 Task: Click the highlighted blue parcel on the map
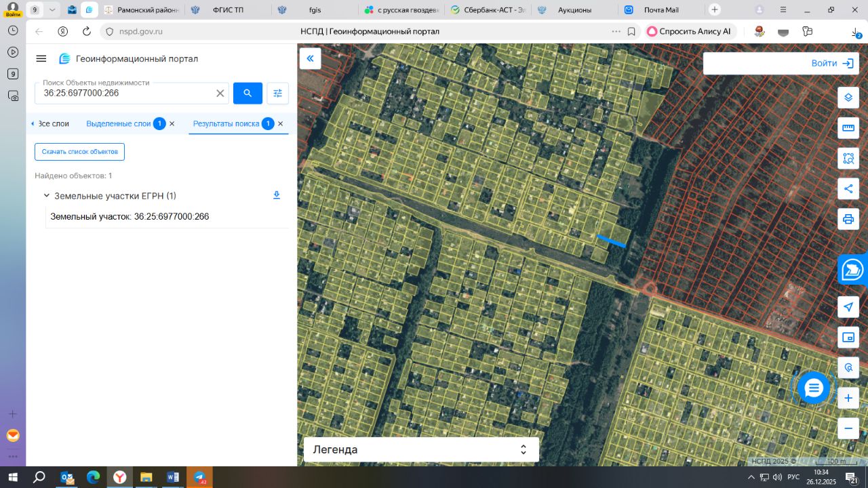pyautogui.click(x=611, y=241)
